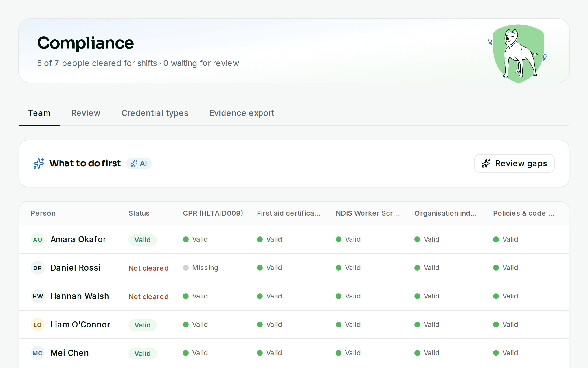The width and height of the screenshot is (588, 368).
Task: Click Liam O'Connor's Organisation induction Valid cell
Action: coord(427,325)
